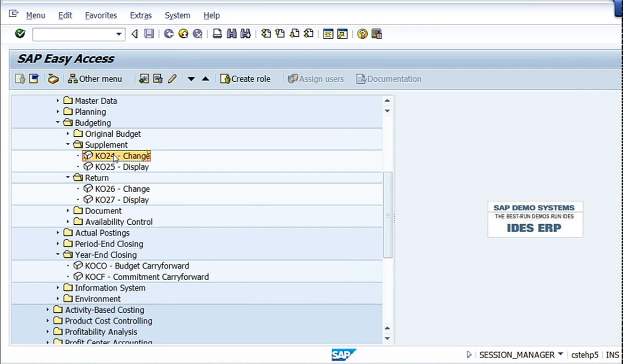Open the Favorites menu
The image size is (623, 364).
[101, 15]
